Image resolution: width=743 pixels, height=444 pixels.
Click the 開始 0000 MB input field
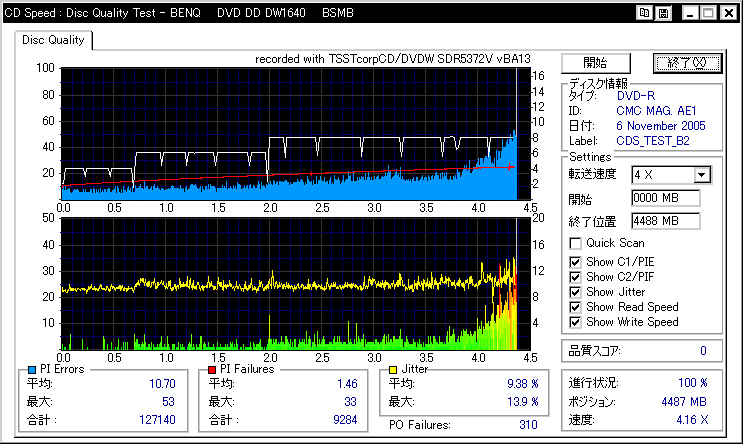coord(665,198)
